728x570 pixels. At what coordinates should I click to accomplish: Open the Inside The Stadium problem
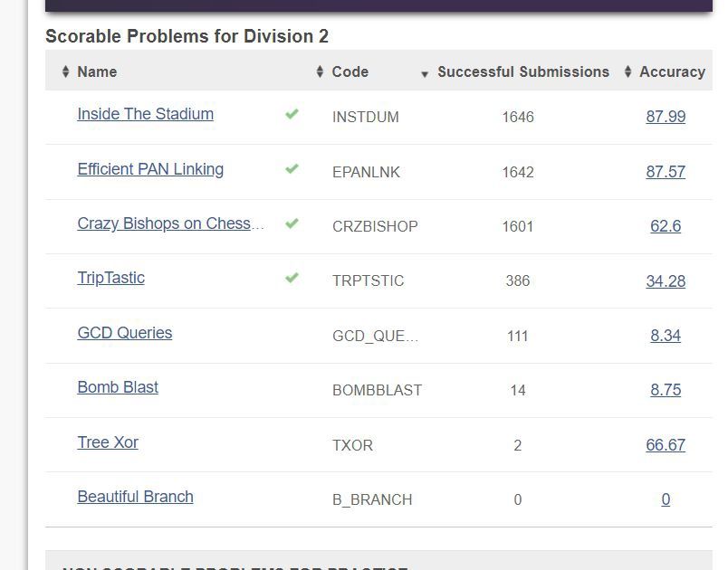(145, 114)
